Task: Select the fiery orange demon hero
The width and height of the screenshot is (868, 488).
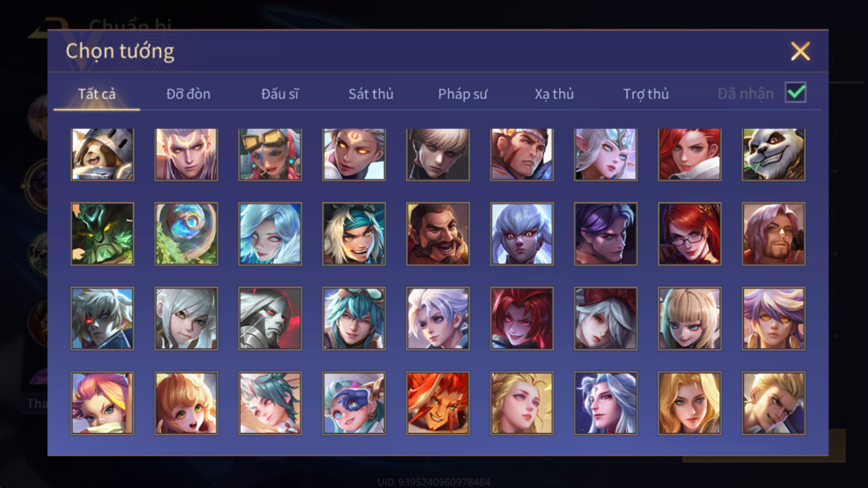Action: tap(438, 403)
